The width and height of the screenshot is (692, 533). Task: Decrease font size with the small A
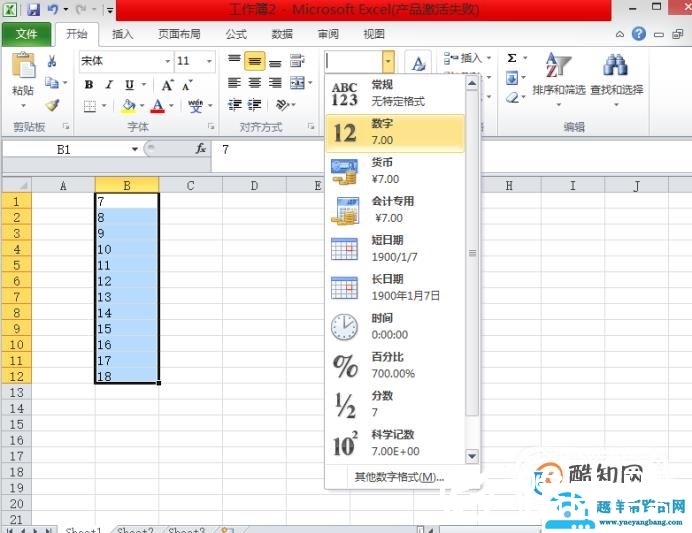[187, 85]
